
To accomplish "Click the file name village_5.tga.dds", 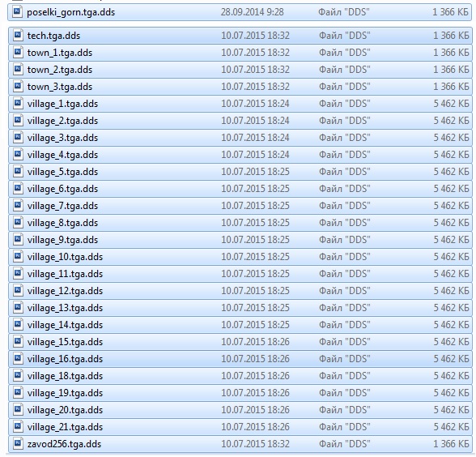I will pyautogui.click(x=62, y=172).
